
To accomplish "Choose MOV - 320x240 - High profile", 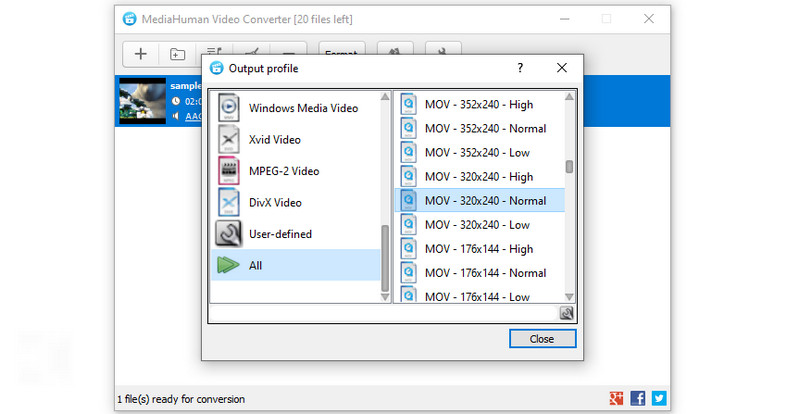I will tap(480, 177).
